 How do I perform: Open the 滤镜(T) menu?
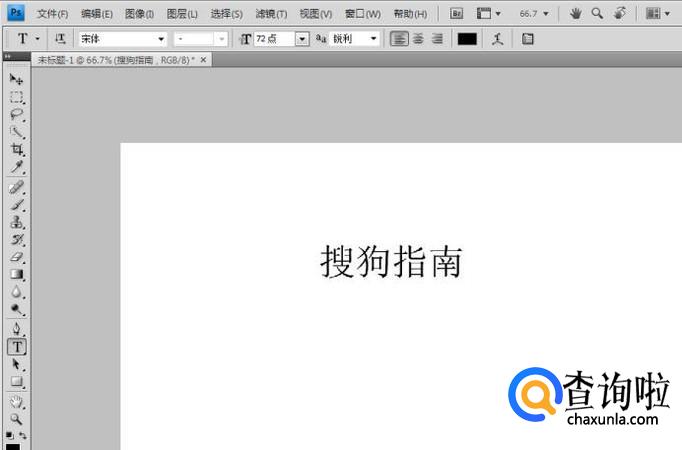(271, 14)
